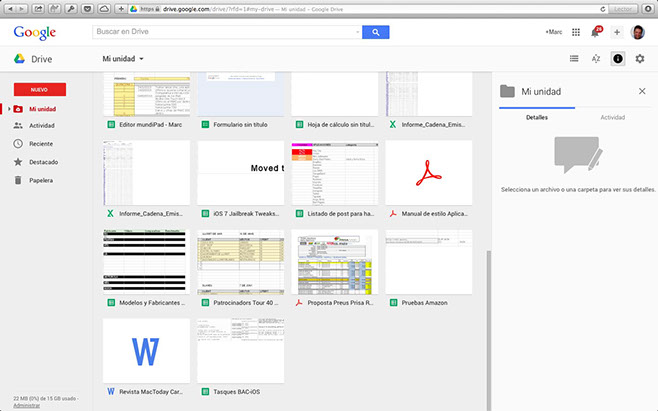
Task: Open the AZ sort options
Action: (596, 59)
